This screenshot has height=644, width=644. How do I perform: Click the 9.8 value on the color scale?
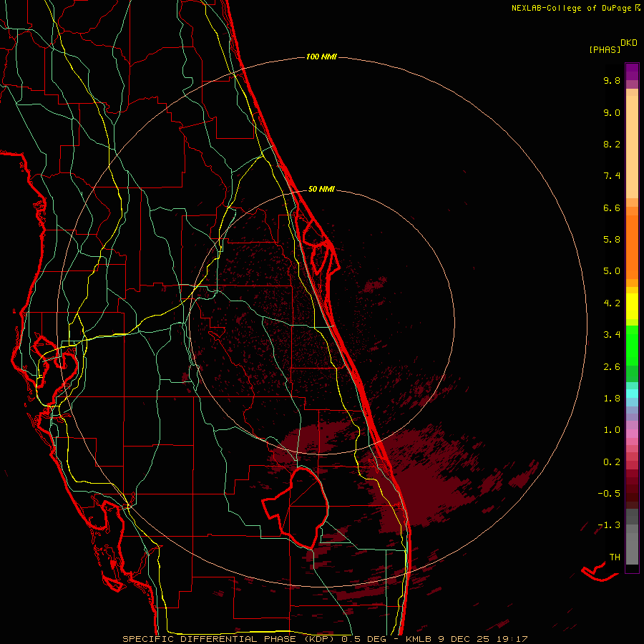point(612,80)
